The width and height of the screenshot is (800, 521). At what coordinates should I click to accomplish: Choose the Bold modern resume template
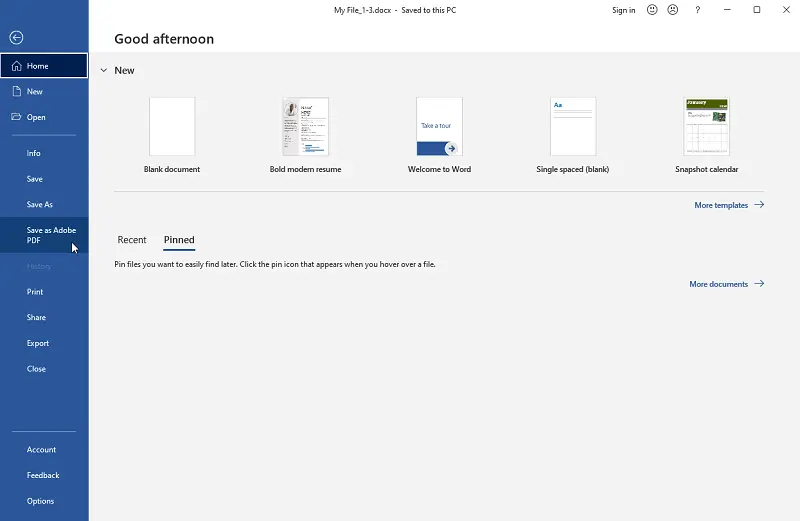pos(305,127)
